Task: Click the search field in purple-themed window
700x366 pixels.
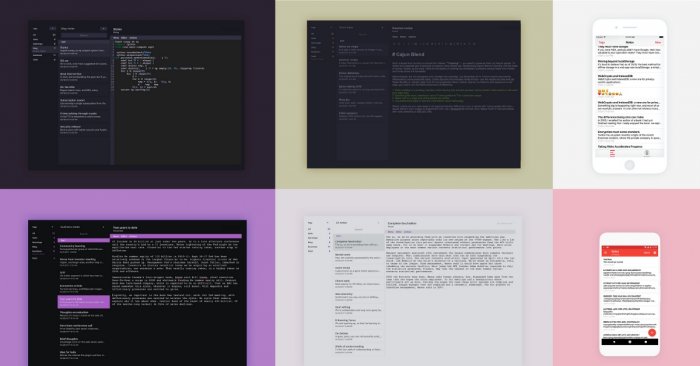Action: (83, 234)
